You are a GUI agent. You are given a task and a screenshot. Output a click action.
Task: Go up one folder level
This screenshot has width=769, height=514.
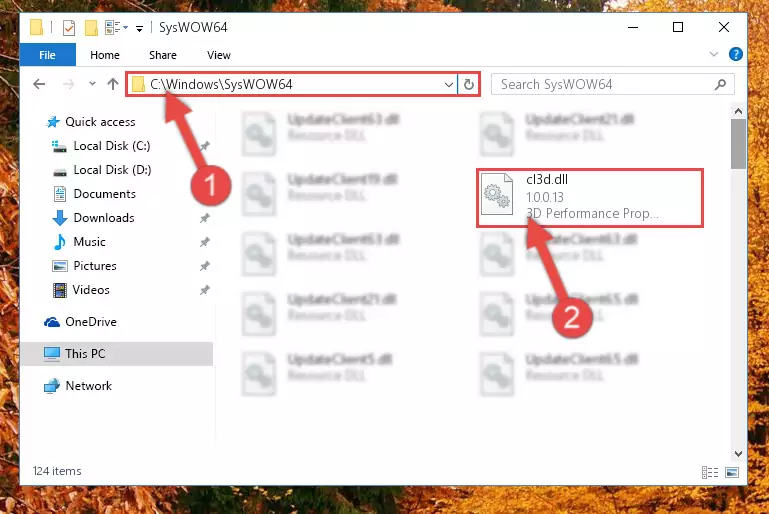coord(113,84)
